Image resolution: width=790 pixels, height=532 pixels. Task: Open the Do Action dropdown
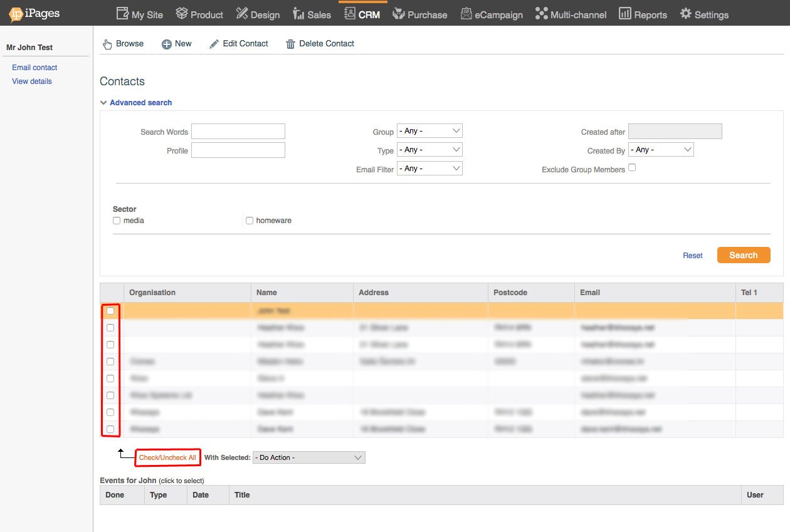tap(309, 457)
